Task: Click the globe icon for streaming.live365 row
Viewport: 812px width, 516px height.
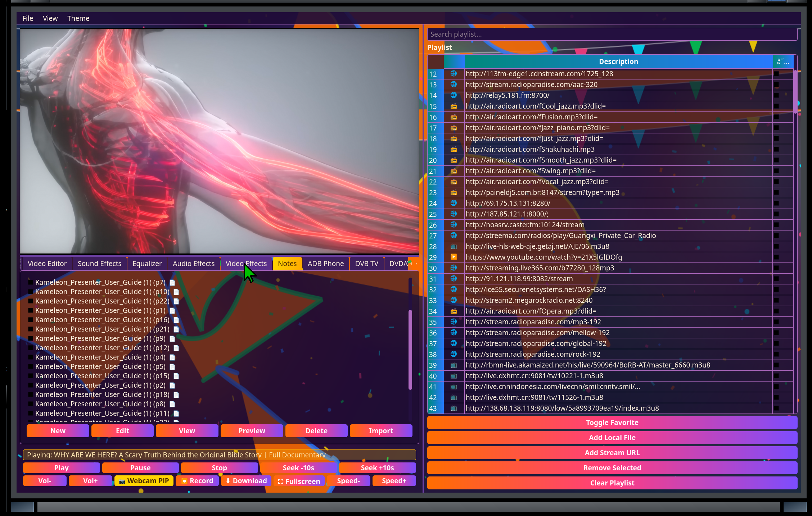Action: click(454, 268)
